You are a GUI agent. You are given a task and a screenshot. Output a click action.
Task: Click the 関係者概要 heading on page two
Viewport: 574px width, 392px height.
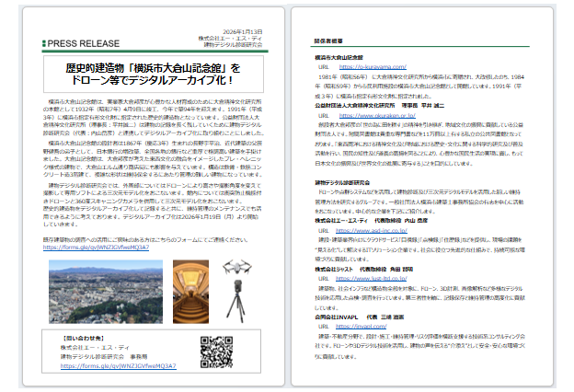[x=328, y=40]
